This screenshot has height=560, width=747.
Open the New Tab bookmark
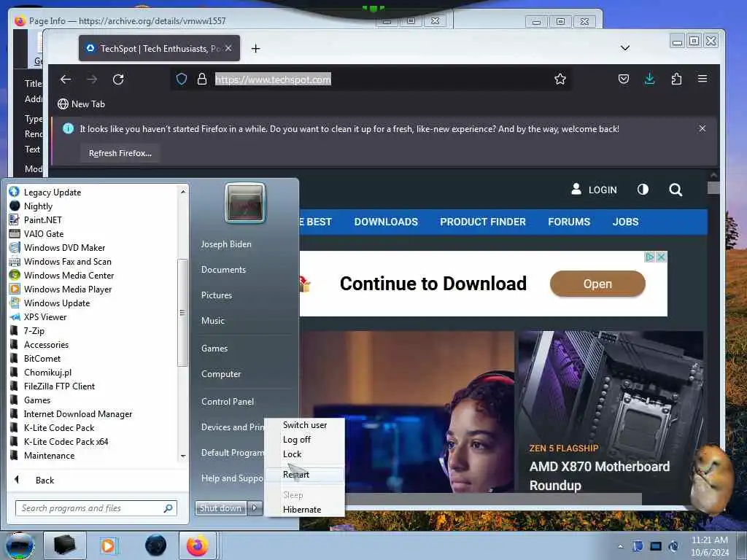81,104
